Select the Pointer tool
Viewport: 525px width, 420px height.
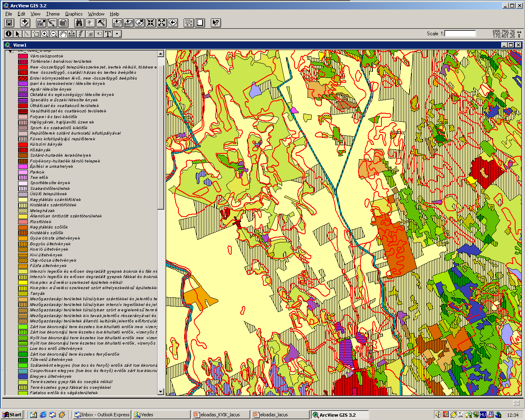tap(18, 34)
